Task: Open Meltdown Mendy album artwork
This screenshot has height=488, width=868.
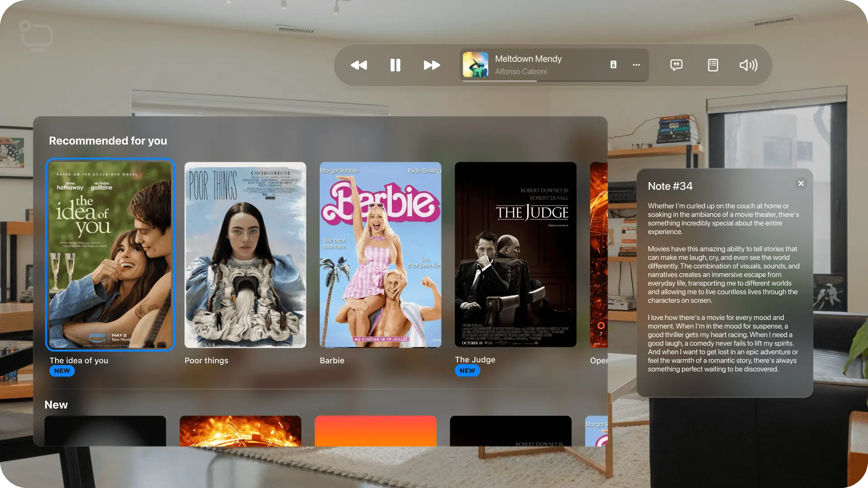Action: (x=475, y=65)
